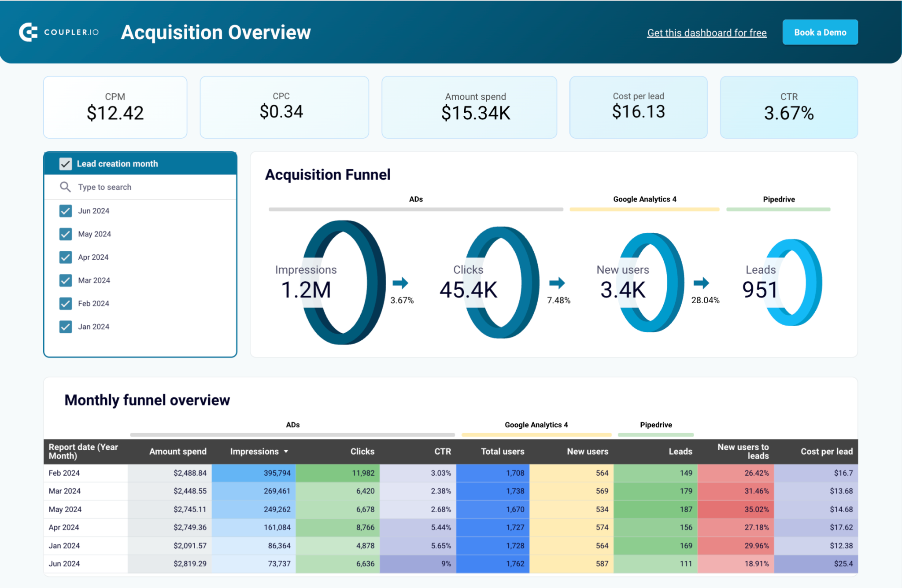
Task: Click the arrow icon above 28.04%
Action: tap(701, 283)
